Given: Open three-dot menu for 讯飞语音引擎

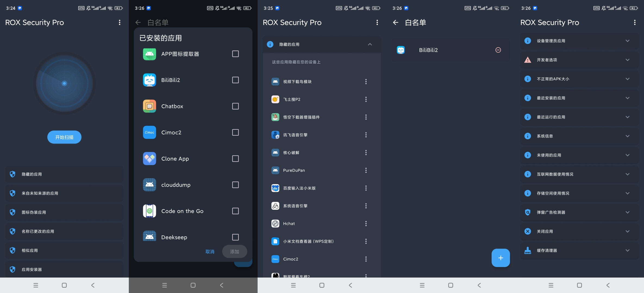Looking at the screenshot, I should click(x=366, y=135).
